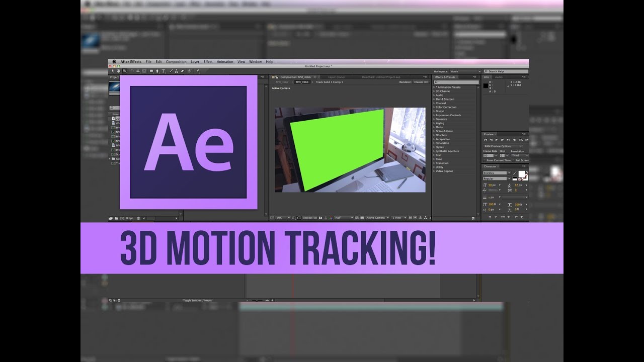Open RAM Preview Options dropdown
The width and height of the screenshot is (644, 362).
503,146
